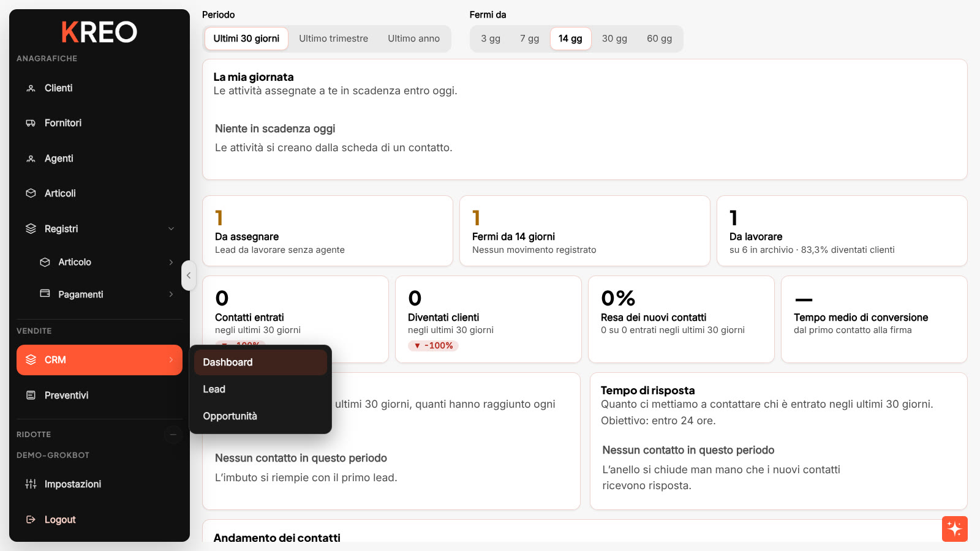
Task: Open Articoli via its box icon
Action: pyautogui.click(x=31, y=193)
